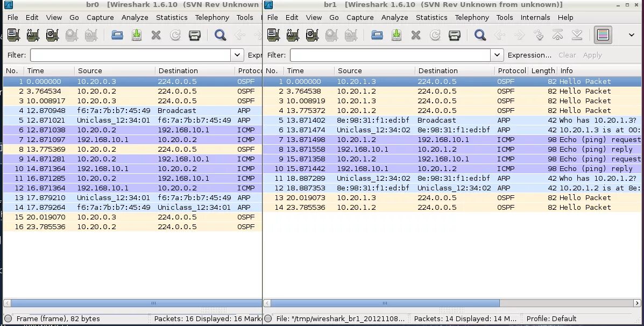Viewport: 644px width, 326px height.
Task: Open interface list in br0 window toolbar
Action: [13, 36]
